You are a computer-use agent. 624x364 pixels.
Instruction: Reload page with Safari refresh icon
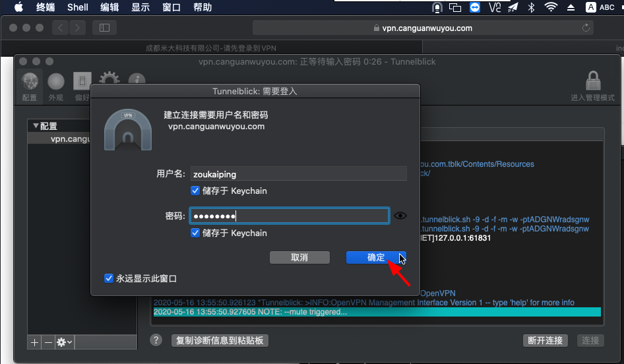click(586, 28)
